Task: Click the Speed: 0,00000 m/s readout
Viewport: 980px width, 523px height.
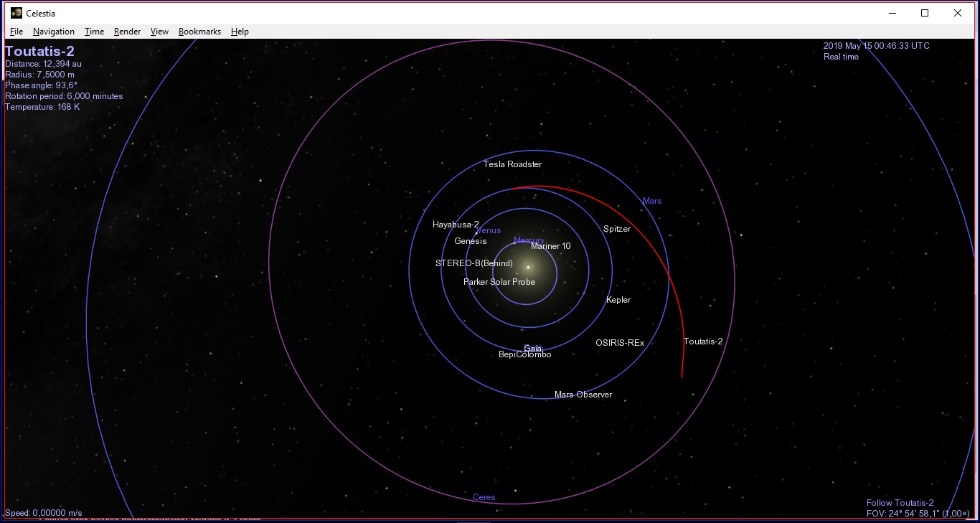Action: (x=43, y=513)
